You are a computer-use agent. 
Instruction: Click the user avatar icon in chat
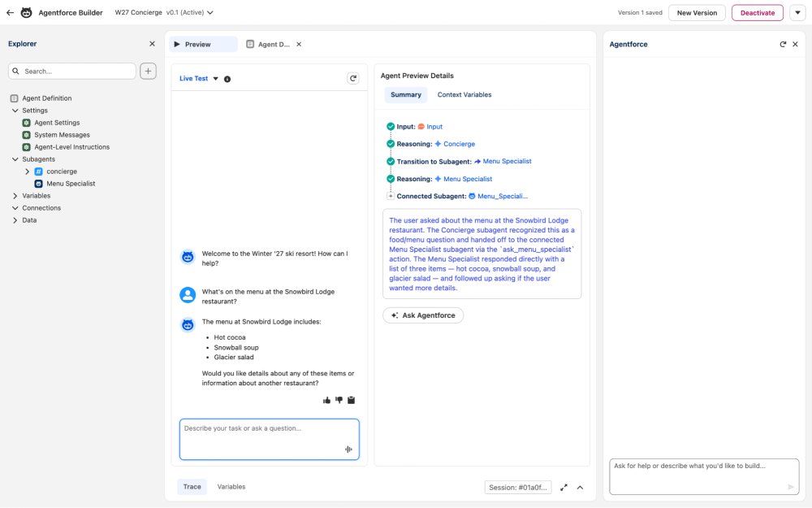tap(188, 295)
